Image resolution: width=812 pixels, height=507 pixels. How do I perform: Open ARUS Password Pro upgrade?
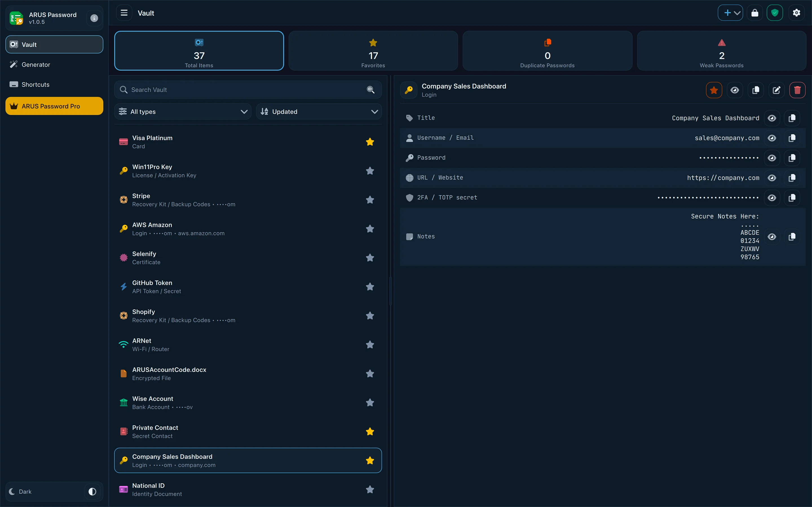point(54,106)
